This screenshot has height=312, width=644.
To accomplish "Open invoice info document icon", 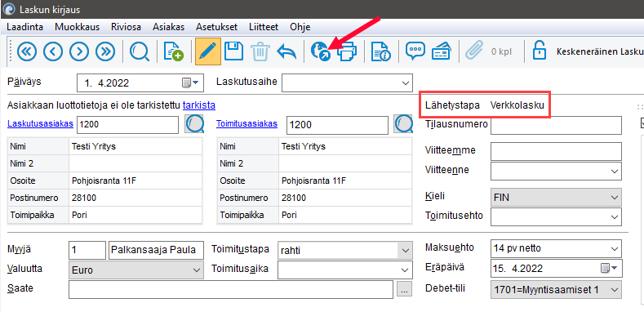I will [x=380, y=51].
